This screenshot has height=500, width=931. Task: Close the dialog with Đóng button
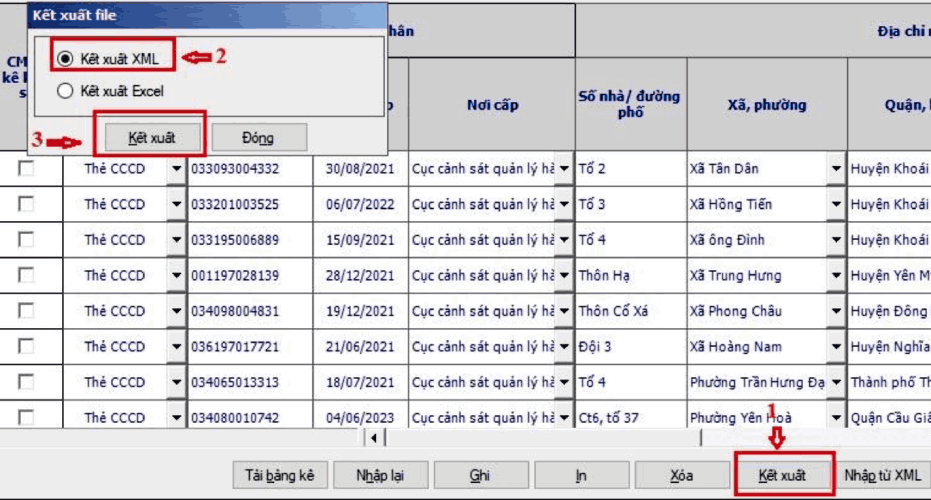tap(259, 138)
